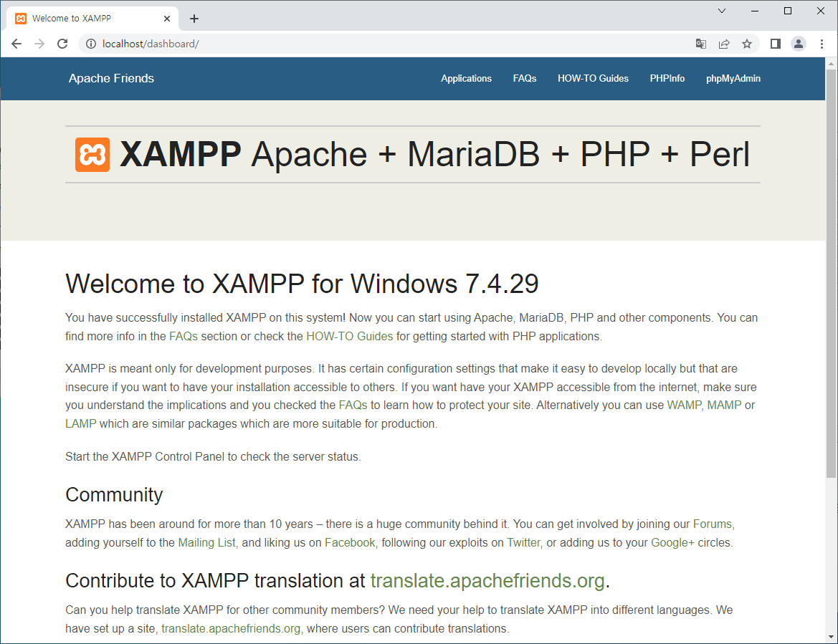The width and height of the screenshot is (838, 644).
Task: Maximize the browser window
Action: pos(788,11)
